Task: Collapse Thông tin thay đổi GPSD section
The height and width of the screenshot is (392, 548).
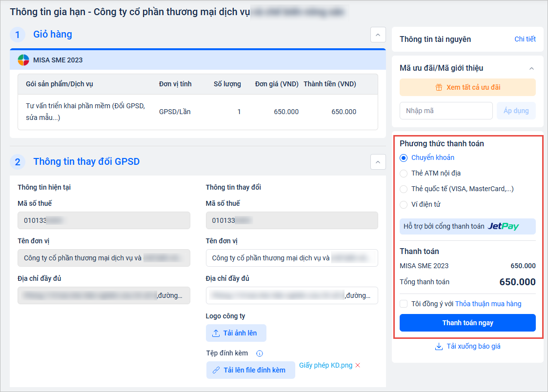Action: tap(378, 162)
